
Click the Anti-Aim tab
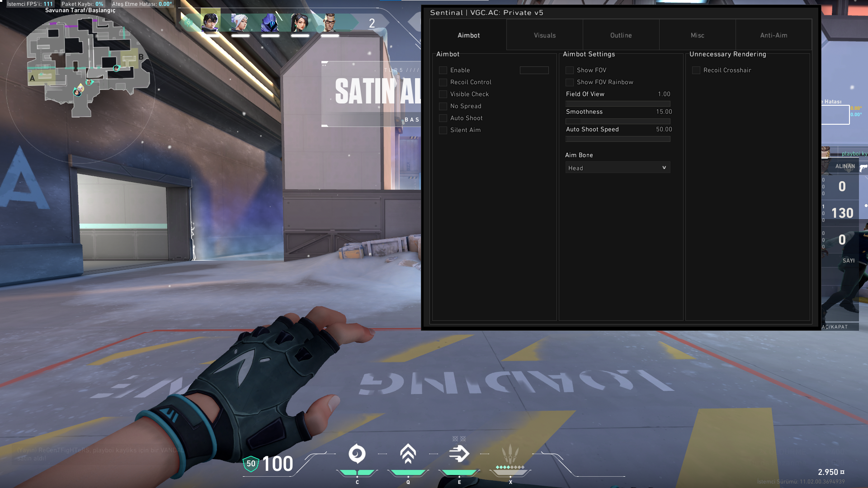point(774,35)
